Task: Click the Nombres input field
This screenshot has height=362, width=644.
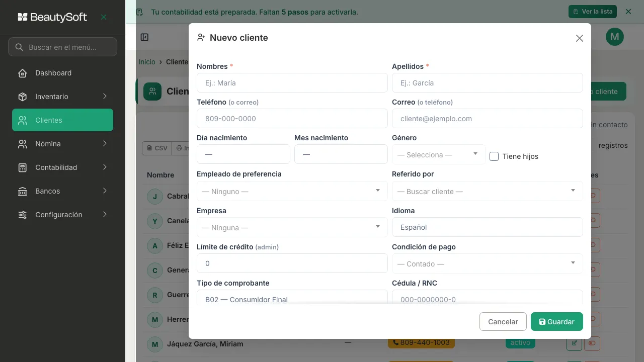Action: pyautogui.click(x=292, y=83)
